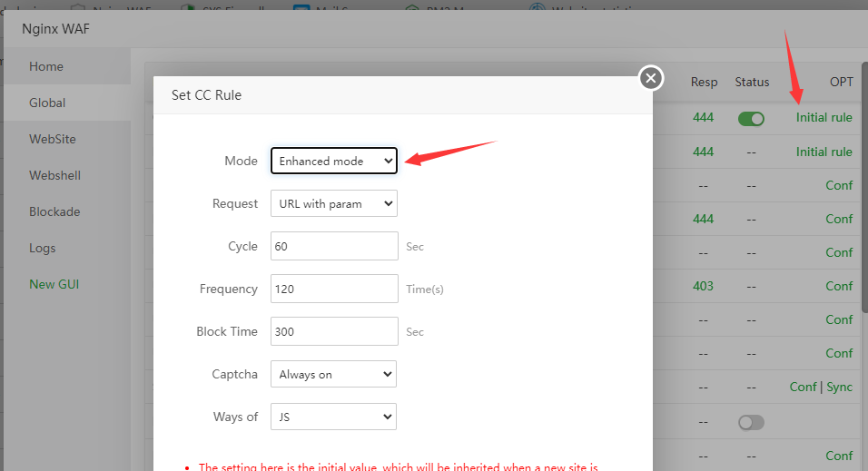View the Logs page
The width and height of the screenshot is (868, 471).
pyautogui.click(x=43, y=248)
